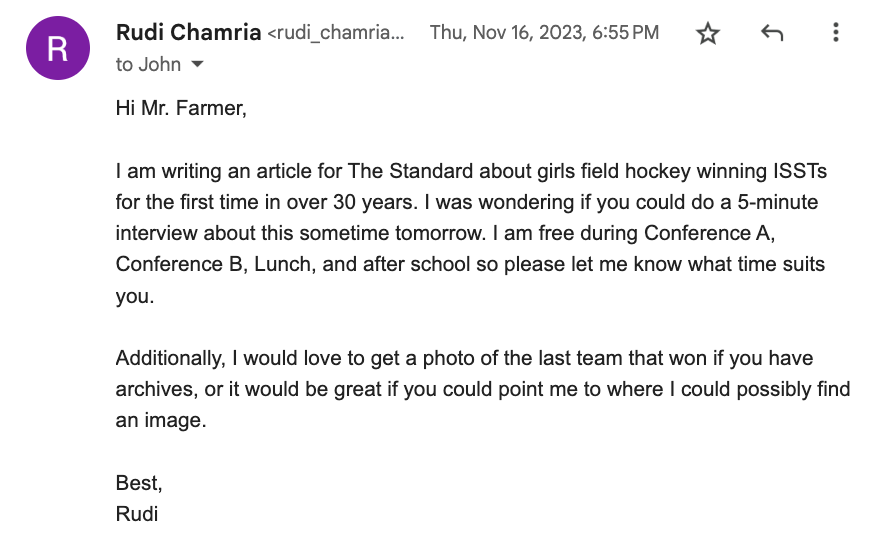Viewport: 874px width, 558px height.
Task: Star this email from Rudi Chamria
Action: [x=708, y=34]
